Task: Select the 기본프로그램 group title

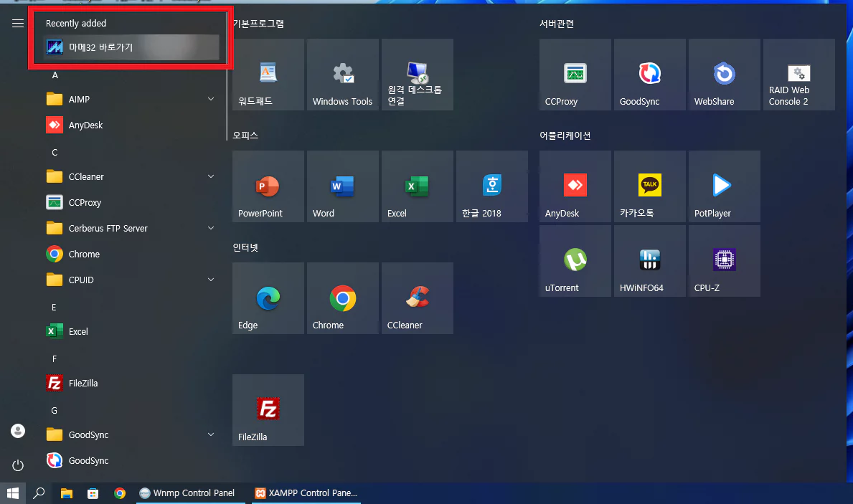Action: (258, 24)
